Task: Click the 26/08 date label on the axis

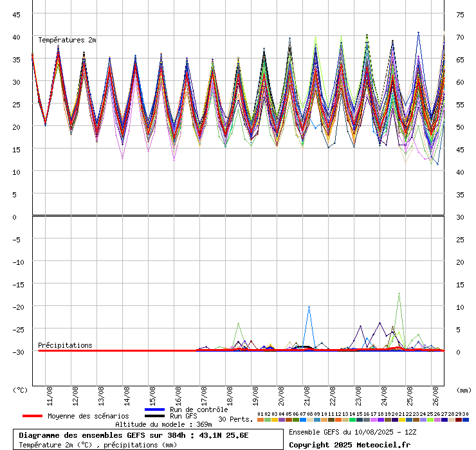Action: (x=435, y=396)
